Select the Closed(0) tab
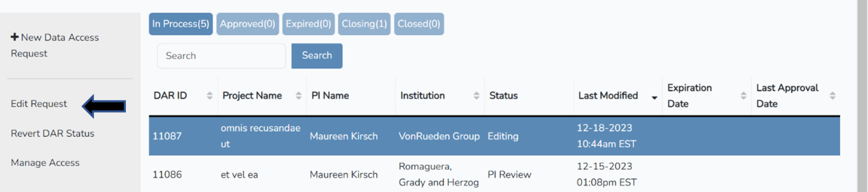Image resolution: width=868 pixels, height=192 pixels. click(419, 24)
